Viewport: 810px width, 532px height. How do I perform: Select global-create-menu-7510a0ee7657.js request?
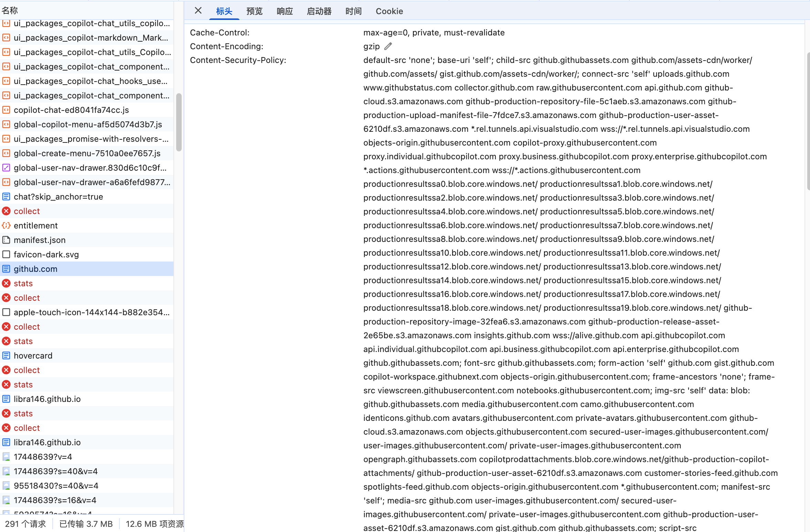click(87, 153)
